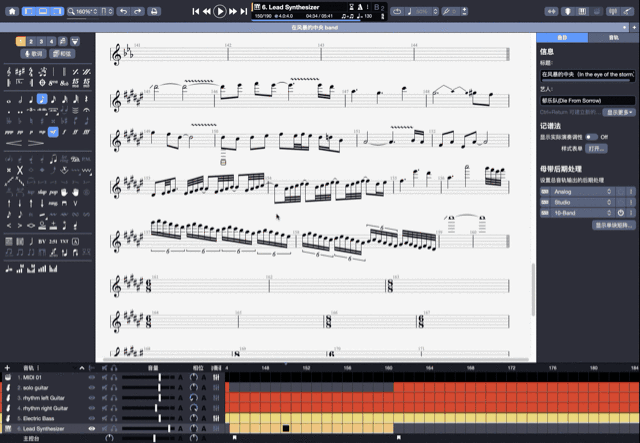The image size is (640, 443).
Task: Solo the Electric Bass track with headphones icon
Action: click(x=114, y=418)
